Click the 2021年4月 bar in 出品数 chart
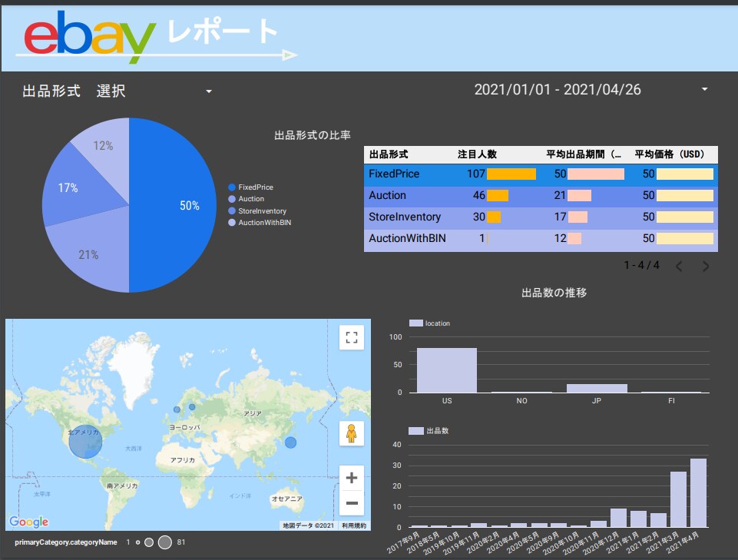The height and width of the screenshot is (560, 738). pos(699,492)
